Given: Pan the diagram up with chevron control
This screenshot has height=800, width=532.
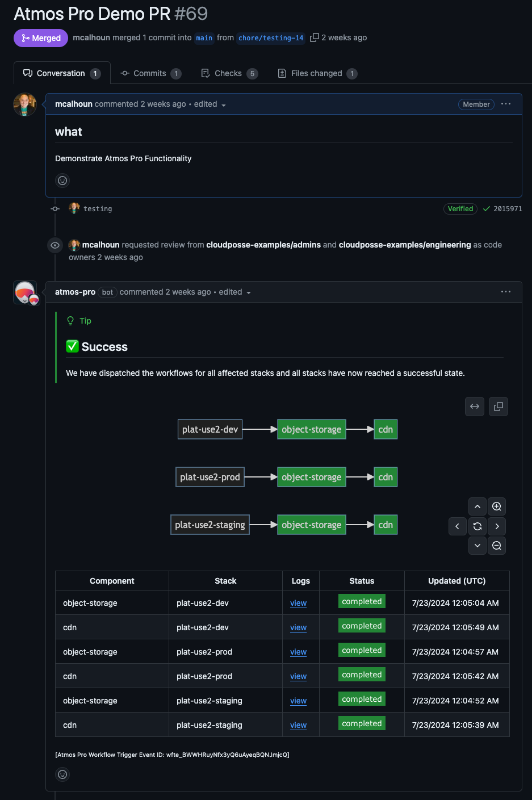Looking at the screenshot, I should [477, 506].
